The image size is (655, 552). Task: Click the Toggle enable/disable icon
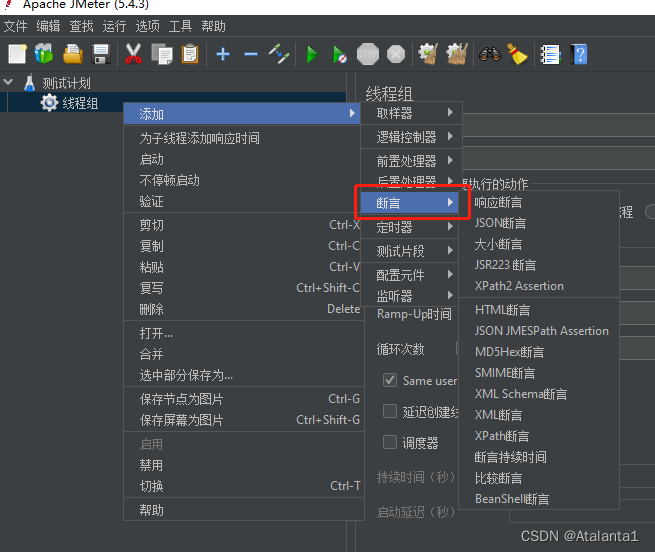279,54
